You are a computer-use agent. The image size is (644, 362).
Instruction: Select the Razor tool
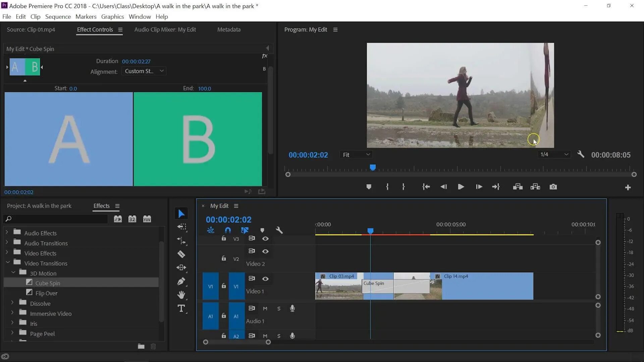click(181, 254)
